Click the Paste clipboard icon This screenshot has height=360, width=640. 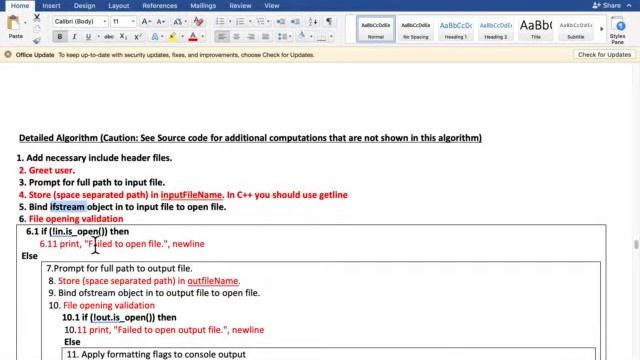pyautogui.click(x=13, y=23)
